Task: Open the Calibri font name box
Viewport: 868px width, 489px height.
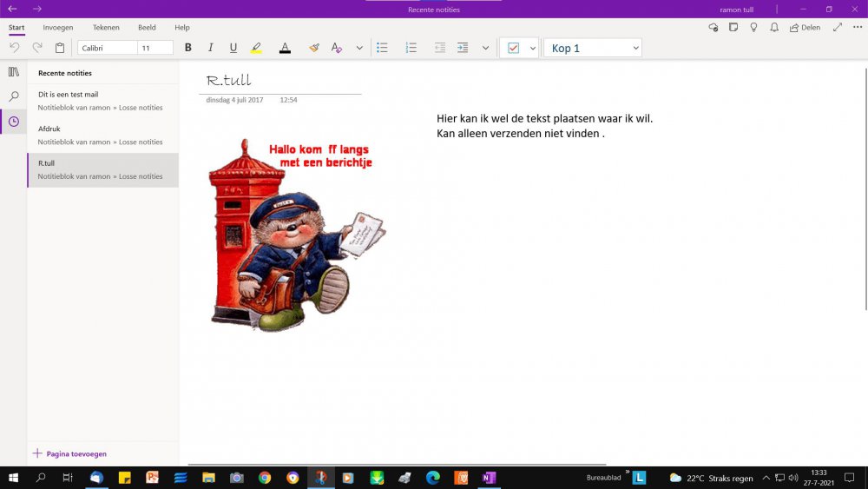Action: coord(107,48)
